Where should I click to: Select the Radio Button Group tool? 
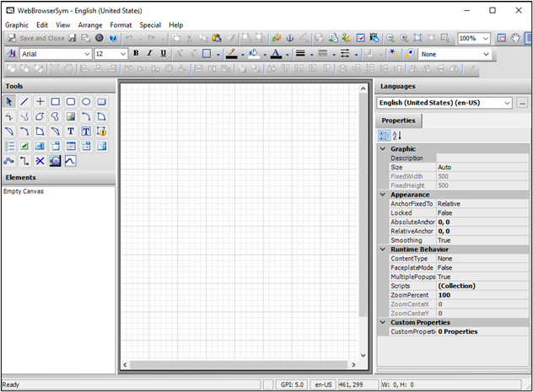[x=9, y=147]
